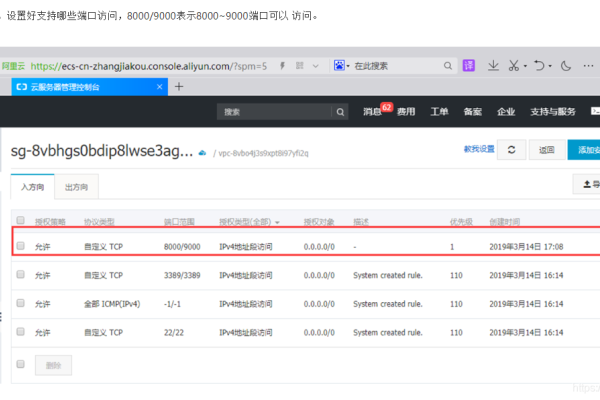The width and height of the screenshot is (600, 400).
Task: Click the scissors screenshot icon
Action: (514, 65)
